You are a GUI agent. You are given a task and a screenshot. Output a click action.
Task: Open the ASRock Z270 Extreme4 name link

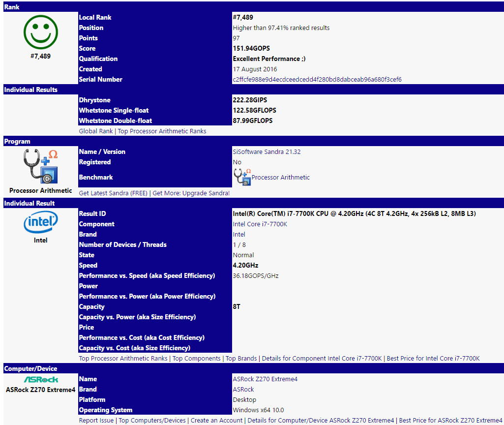tap(265, 379)
